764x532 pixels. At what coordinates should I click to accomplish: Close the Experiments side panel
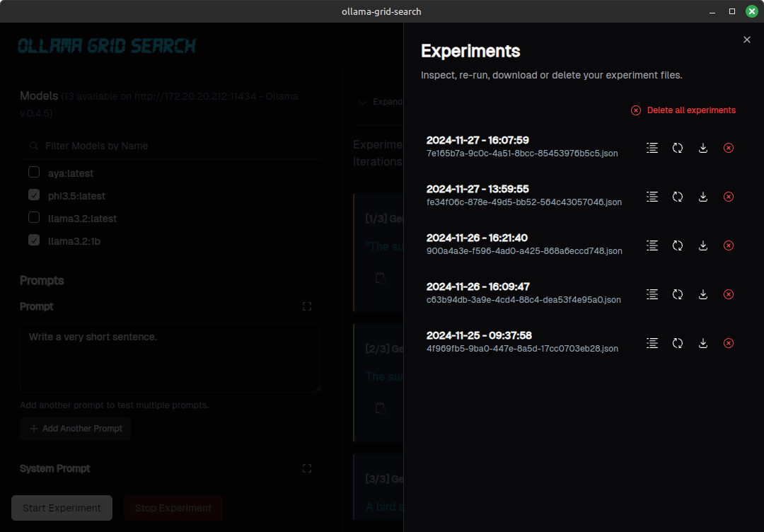(747, 40)
